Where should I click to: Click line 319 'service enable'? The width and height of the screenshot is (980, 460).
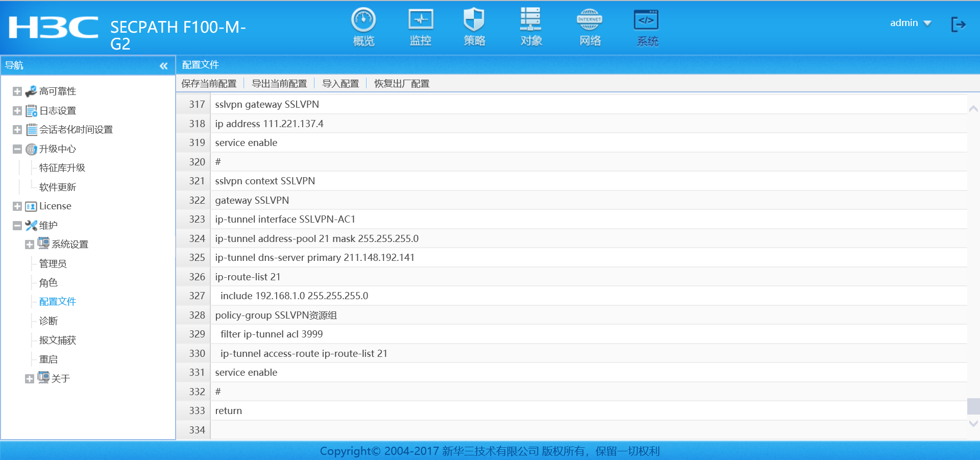coord(246,142)
